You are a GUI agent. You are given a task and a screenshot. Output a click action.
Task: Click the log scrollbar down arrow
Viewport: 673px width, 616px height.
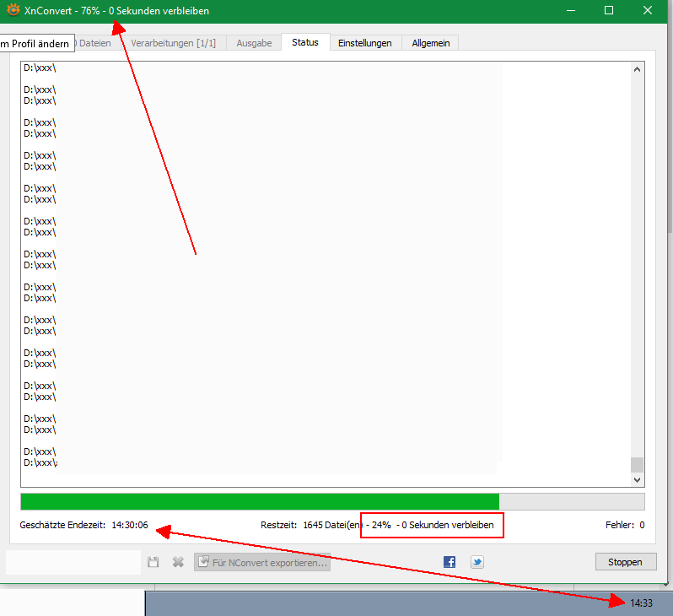pyautogui.click(x=637, y=480)
